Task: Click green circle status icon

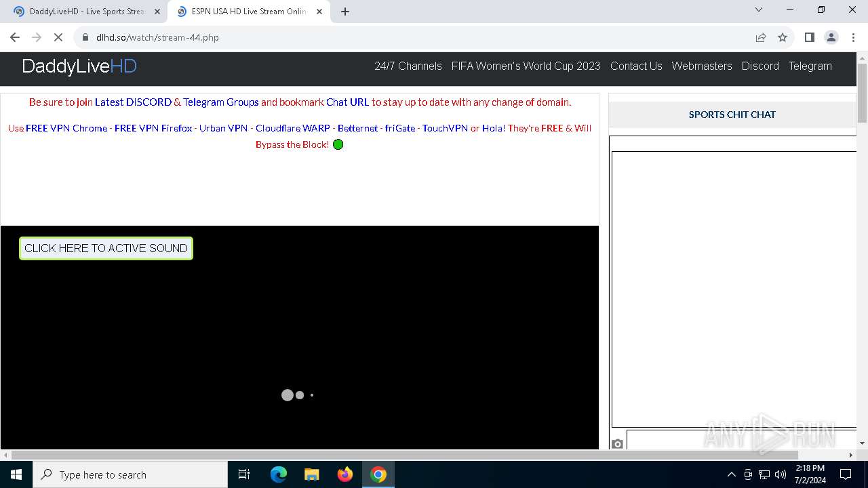Action: 338,144
